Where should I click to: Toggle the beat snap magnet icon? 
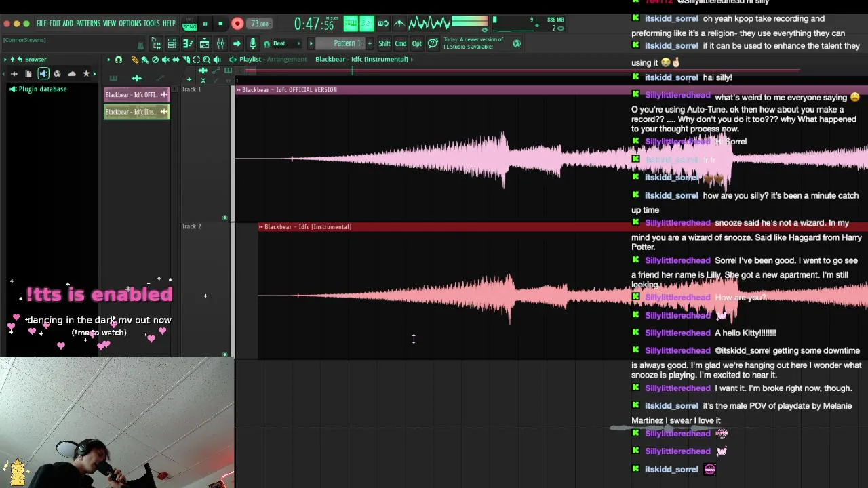pyautogui.click(x=267, y=44)
